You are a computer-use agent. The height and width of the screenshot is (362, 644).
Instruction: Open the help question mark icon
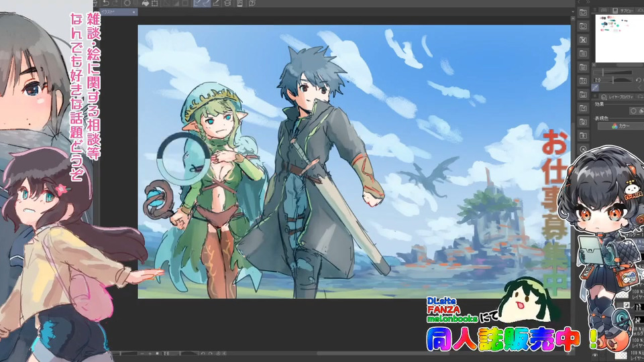coord(252,3)
